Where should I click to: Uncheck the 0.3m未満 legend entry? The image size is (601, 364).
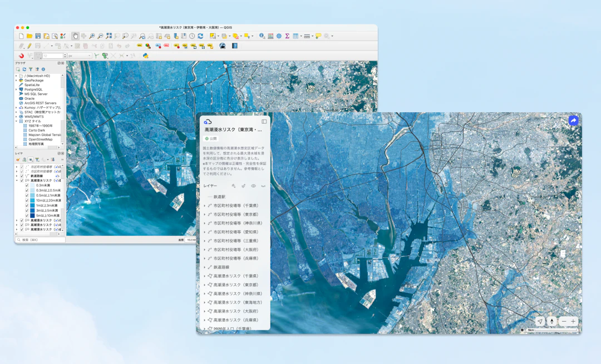click(x=26, y=185)
